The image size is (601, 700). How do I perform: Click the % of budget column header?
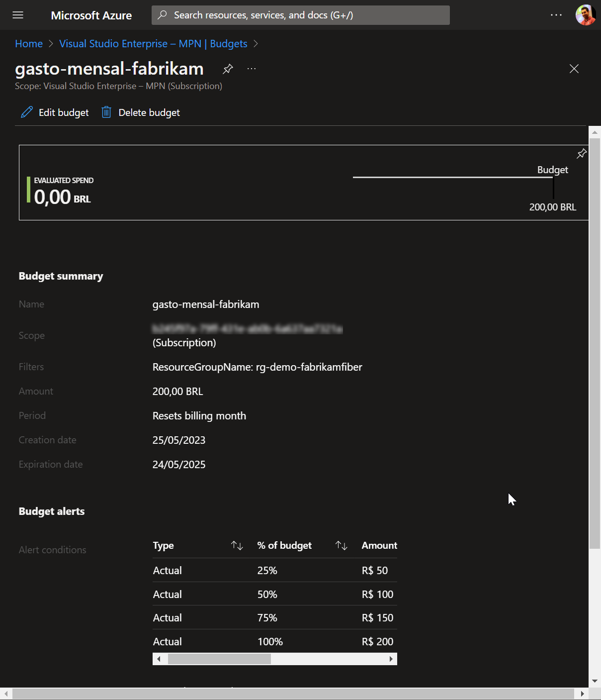(284, 546)
